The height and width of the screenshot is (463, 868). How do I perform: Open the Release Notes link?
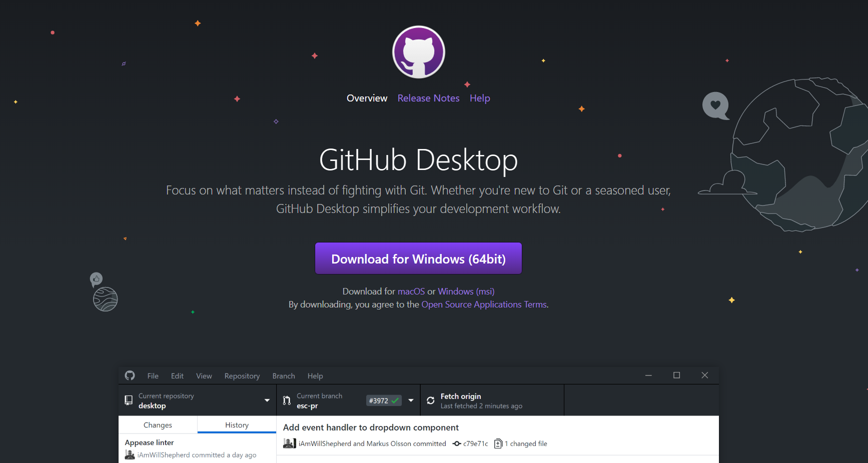click(428, 98)
